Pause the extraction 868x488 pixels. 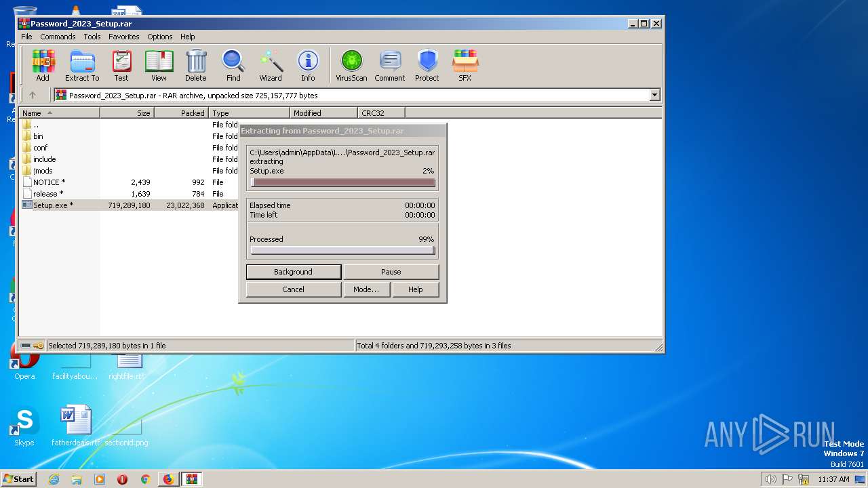point(391,272)
